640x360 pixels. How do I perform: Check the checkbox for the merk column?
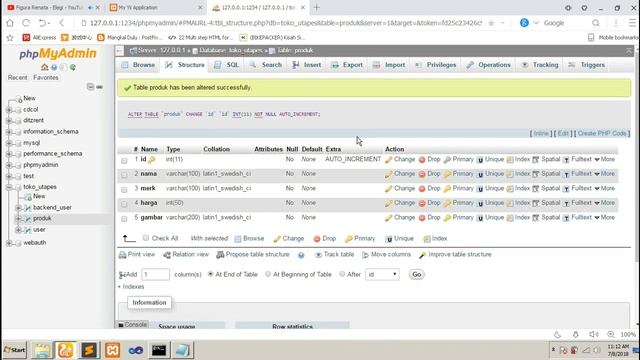tap(124, 189)
